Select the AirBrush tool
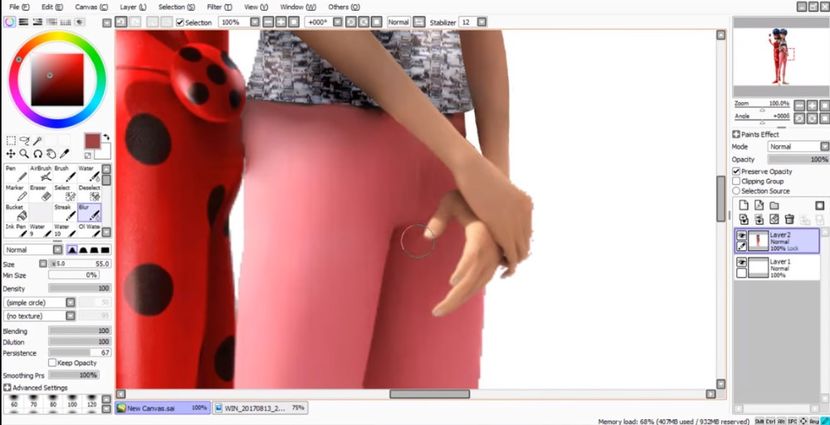 point(40,174)
